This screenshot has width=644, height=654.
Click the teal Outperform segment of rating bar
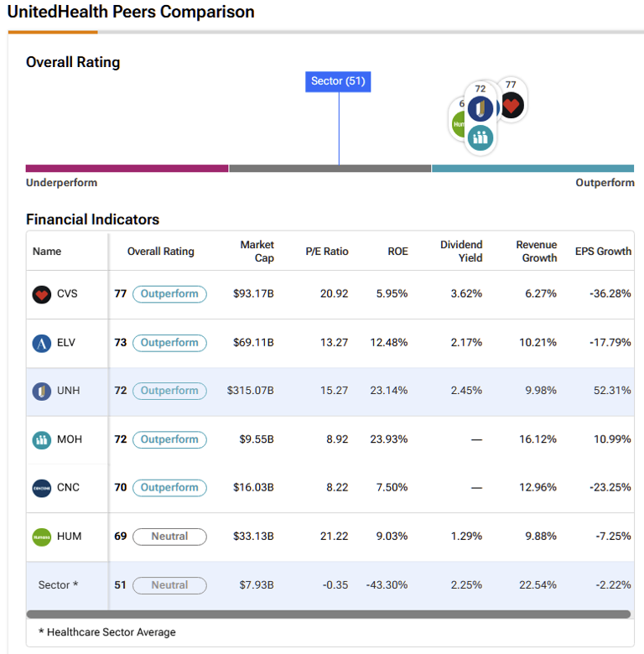pos(532,169)
